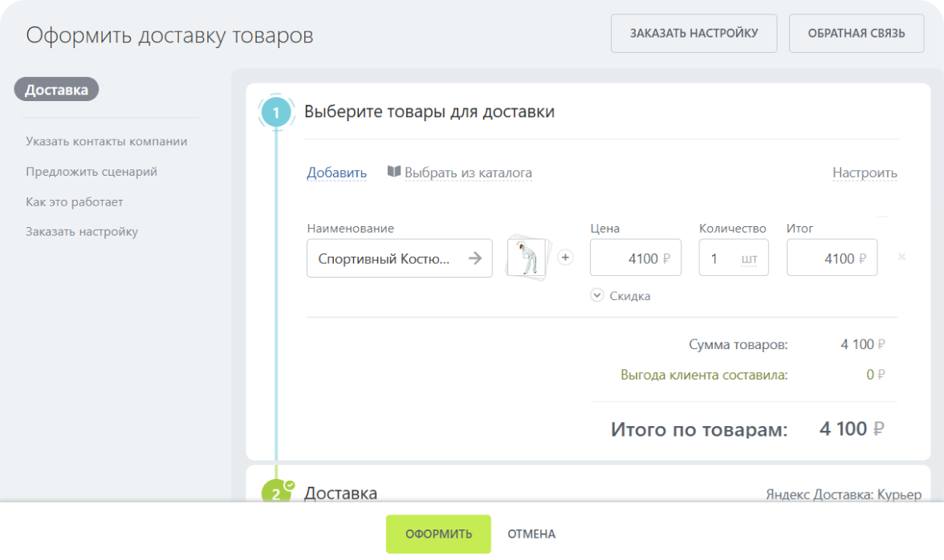Open the шт unit dropdown
This screenshot has width=944, height=560.
749,259
